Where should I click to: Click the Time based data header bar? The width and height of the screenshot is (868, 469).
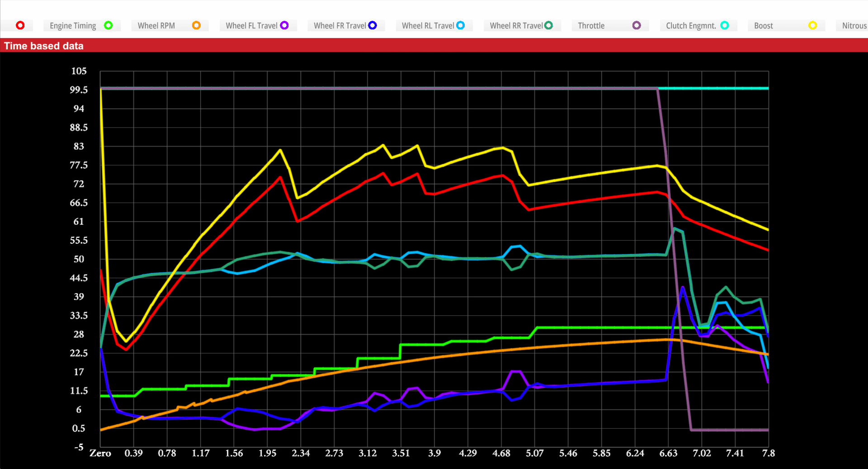434,46
